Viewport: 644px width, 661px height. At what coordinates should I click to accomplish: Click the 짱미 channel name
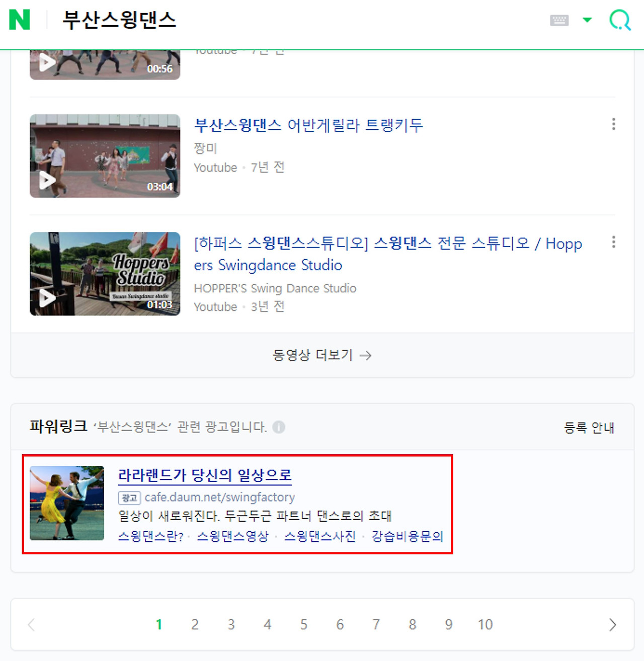coord(205,148)
